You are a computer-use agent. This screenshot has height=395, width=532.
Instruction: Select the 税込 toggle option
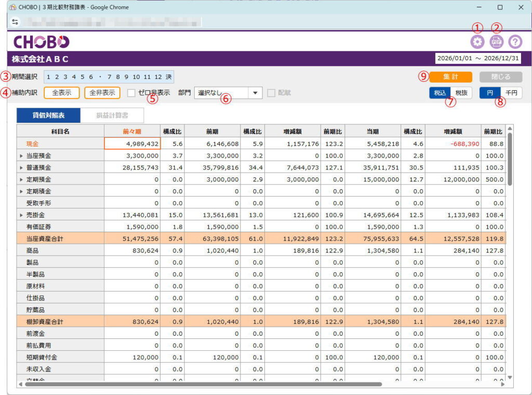pos(439,93)
